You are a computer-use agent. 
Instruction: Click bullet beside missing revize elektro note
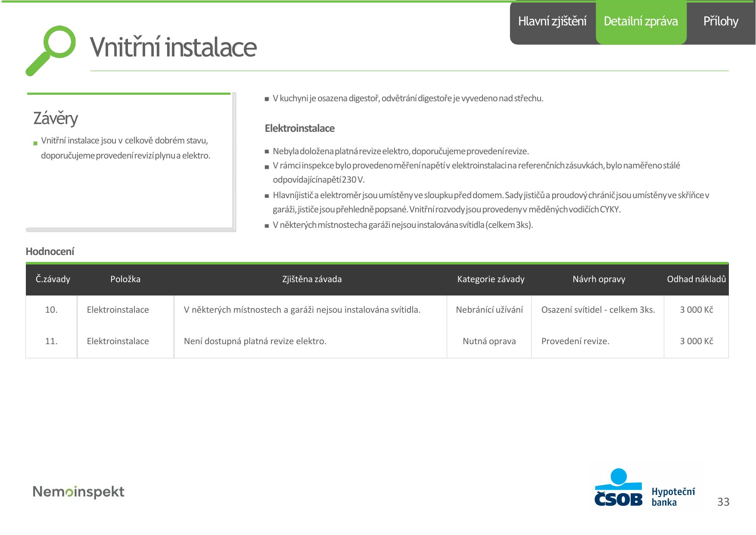pyautogui.click(x=267, y=152)
